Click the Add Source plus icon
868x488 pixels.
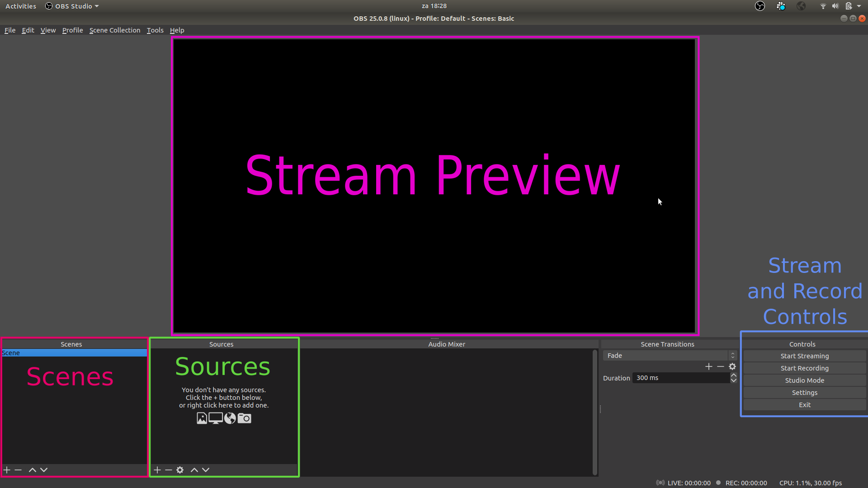pyautogui.click(x=157, y=470)
